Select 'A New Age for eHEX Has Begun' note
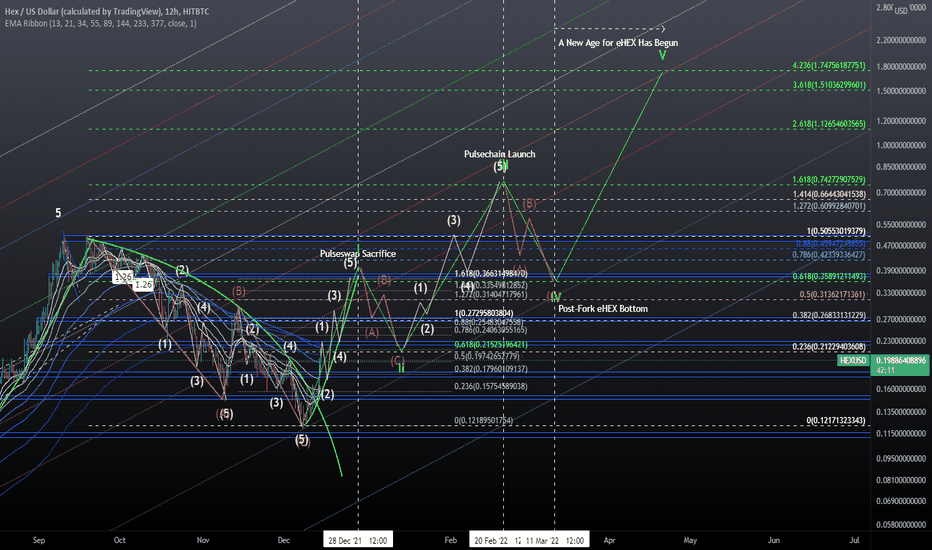 (x=618, y=43)
